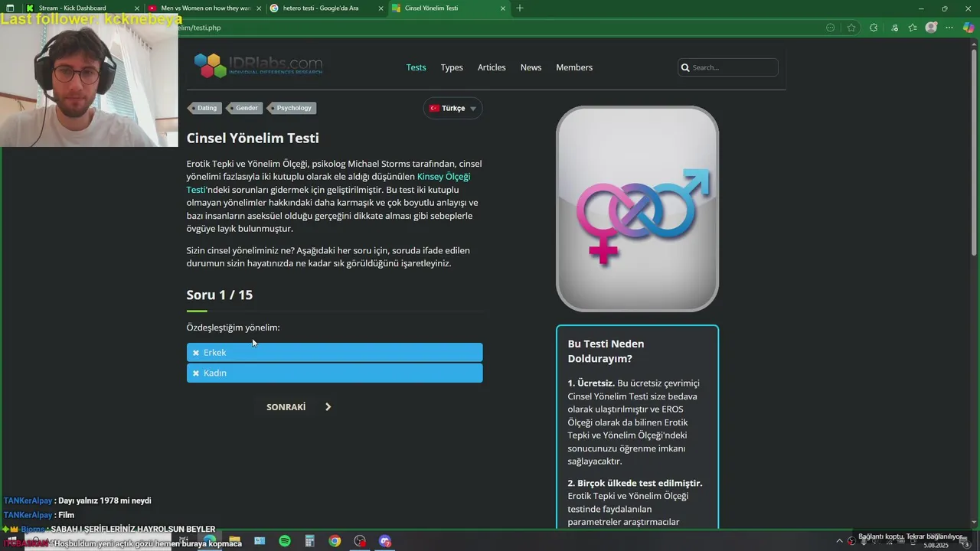Open File Explorer from the taskbar
980x551 pixels.
pos(234,541)
